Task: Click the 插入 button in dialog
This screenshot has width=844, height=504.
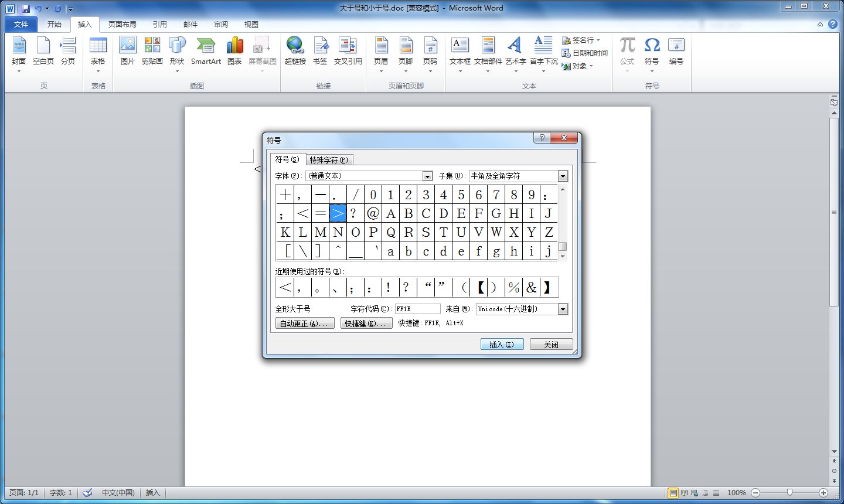Action: (502, 345)
